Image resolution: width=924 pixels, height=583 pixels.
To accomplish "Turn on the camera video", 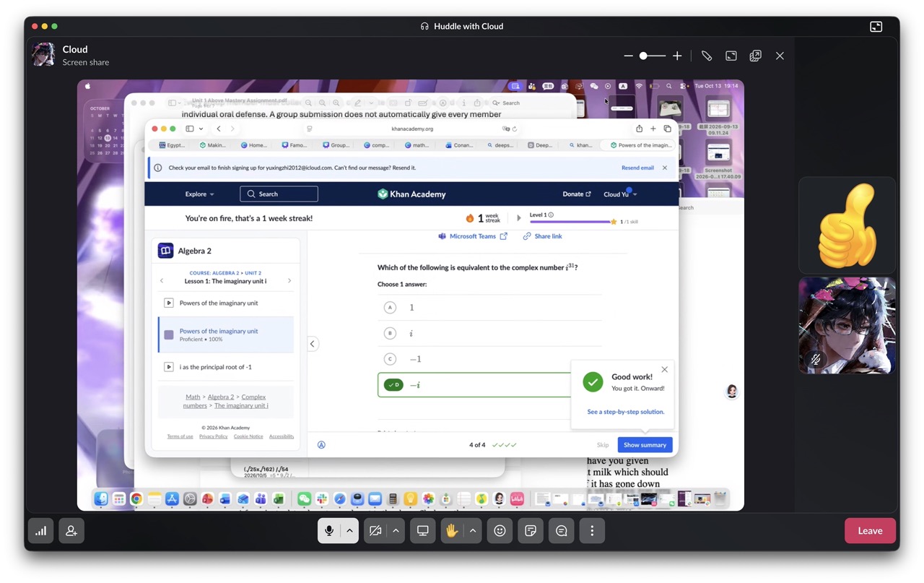I will (x=375, y=531).
